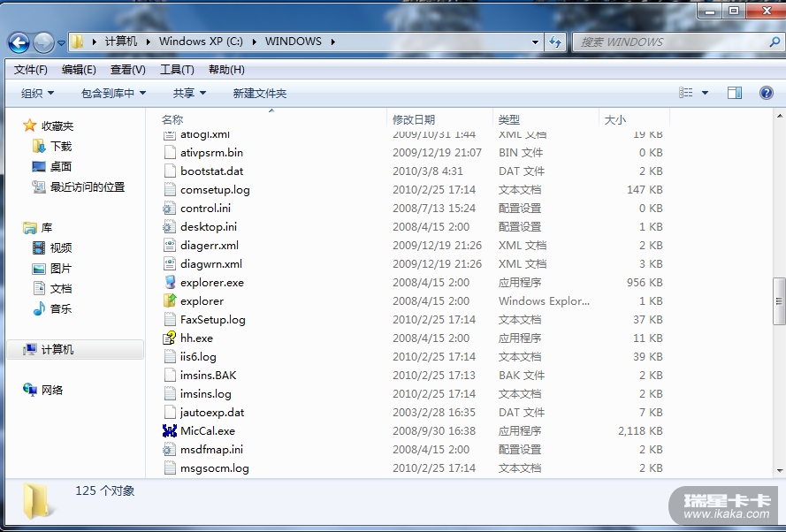Screen dimensions: 786x532
Task: Open the Music library
Action: [54, 308]
